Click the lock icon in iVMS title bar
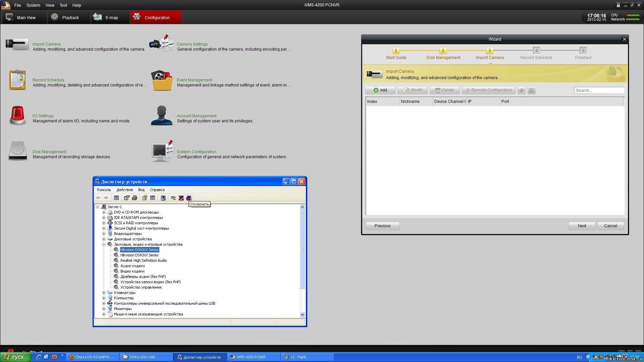This screenshot has height=362, width=644. tap(618, 5)
